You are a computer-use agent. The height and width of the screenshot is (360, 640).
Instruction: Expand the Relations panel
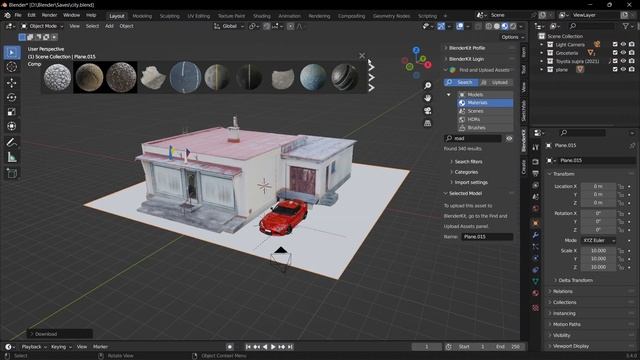tap(562, 291)
